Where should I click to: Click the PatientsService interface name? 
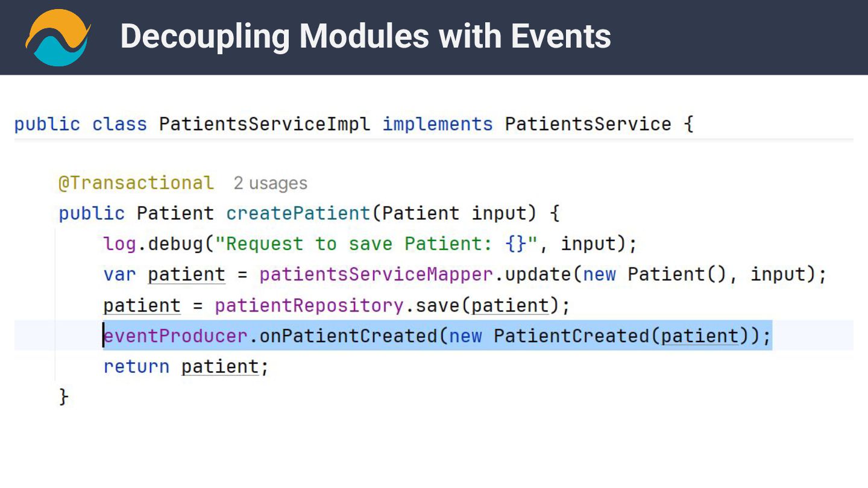(588, 125)
